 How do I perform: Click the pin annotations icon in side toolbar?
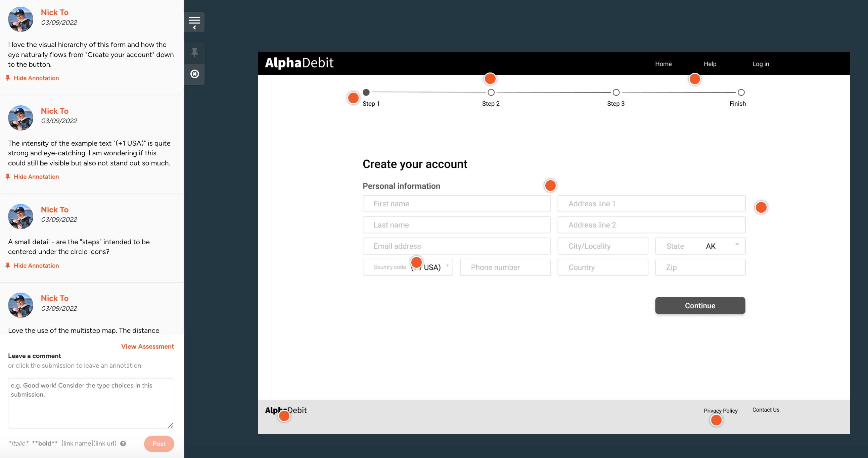pos(194,53)
